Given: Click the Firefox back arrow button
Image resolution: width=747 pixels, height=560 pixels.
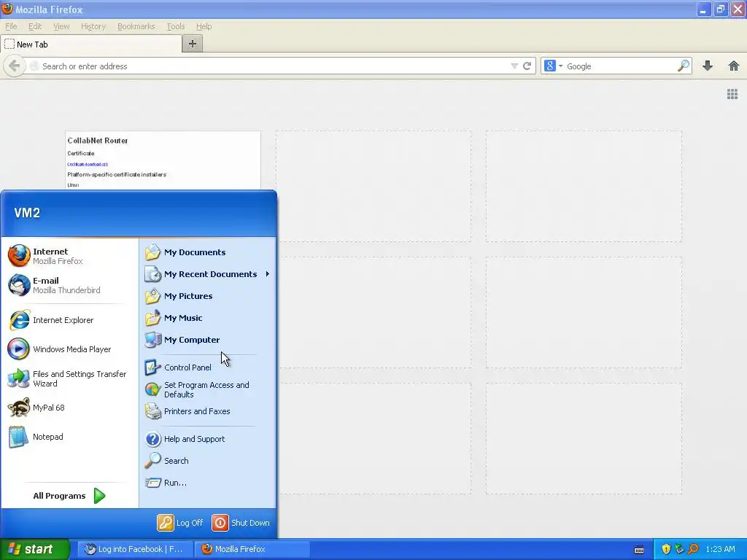Looking at the screenshot, I should [15, 66].
